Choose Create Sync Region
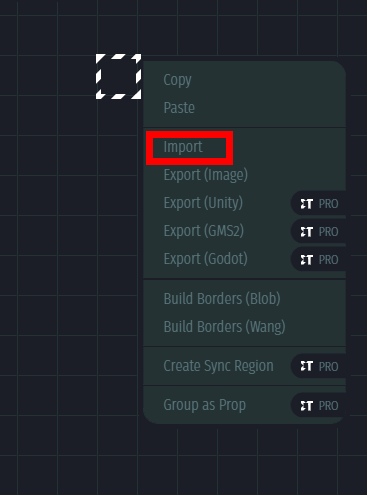This screenshot has width=367, height=495. click(218, 366)
